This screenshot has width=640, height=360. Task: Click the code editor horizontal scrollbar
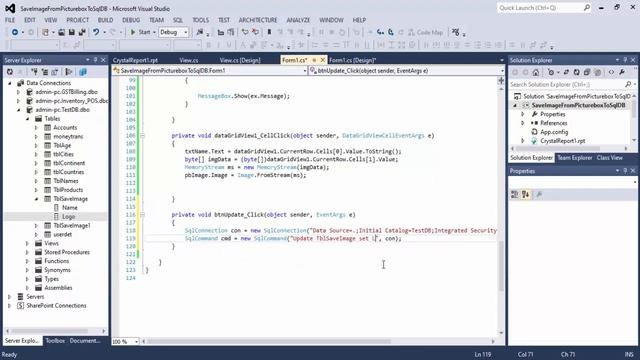tap(269, 341)
